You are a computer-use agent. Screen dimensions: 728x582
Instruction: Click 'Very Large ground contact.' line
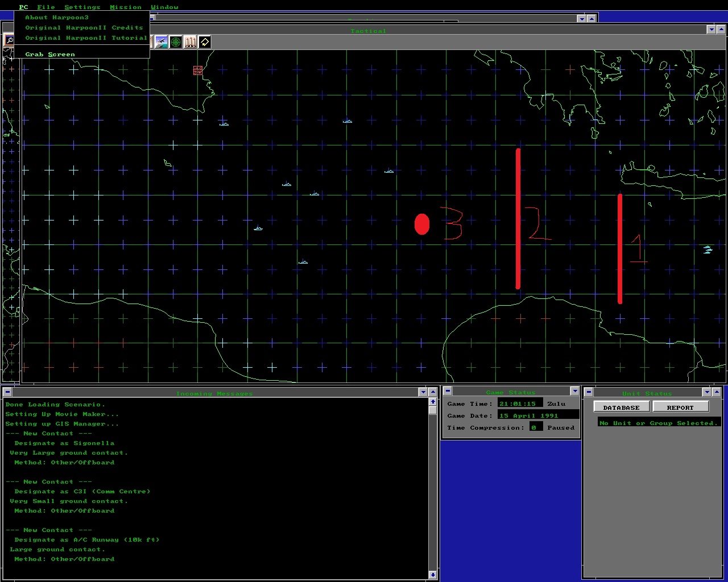pos(69,453)
